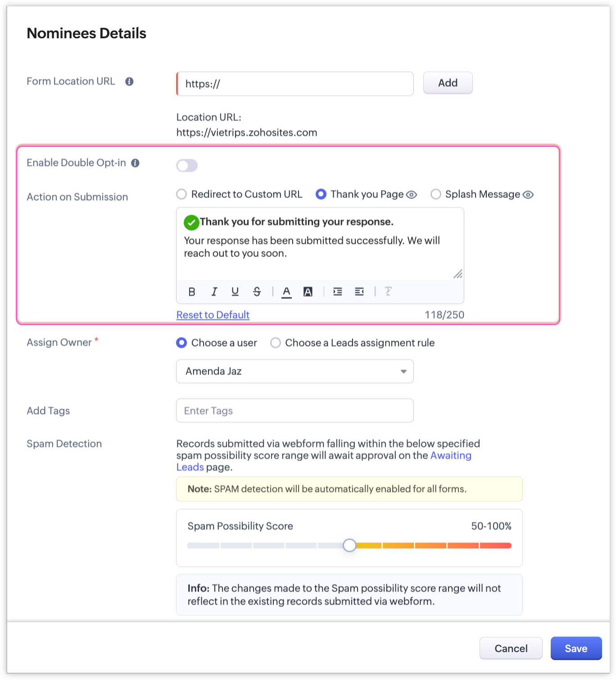This screenshot has height=680, width=616.
Task: Click the Enter Tags input field
Action: click(x=294, y=411)
